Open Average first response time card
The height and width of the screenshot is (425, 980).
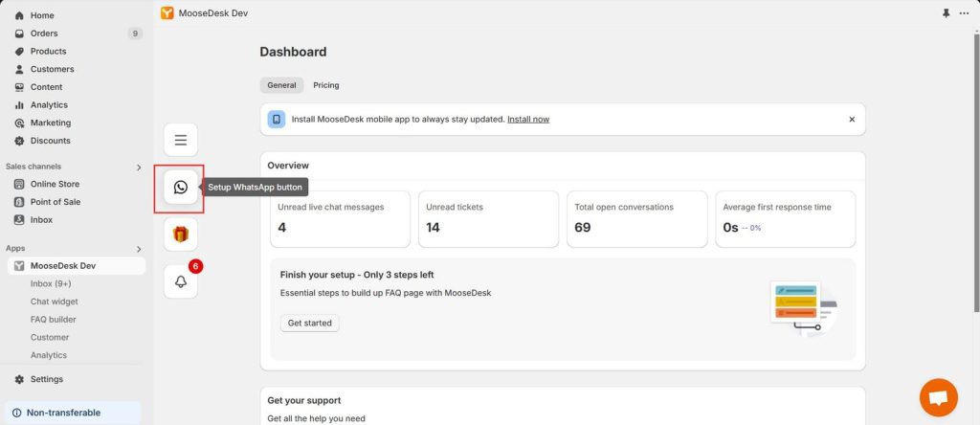click(x=785, y=219)
